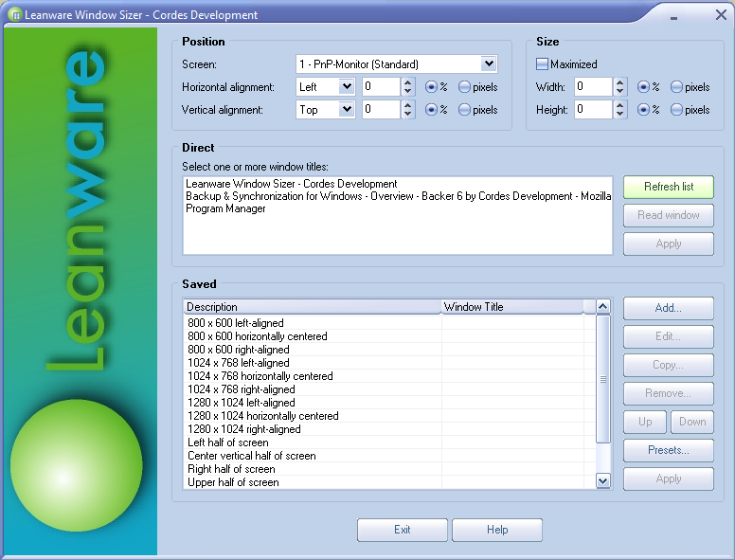Minimize the Window Sizer window
The width and height of the screenshot is (735, 560).
point(674,16)
